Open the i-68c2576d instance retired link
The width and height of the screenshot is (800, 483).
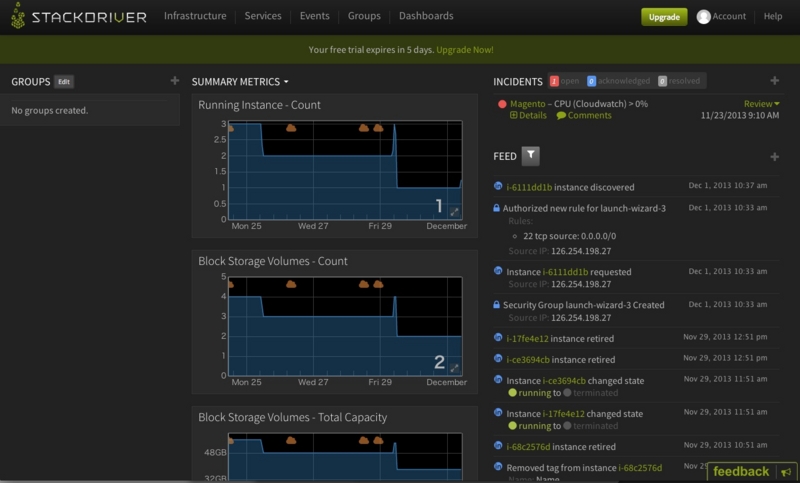click(x=528, y=447)
